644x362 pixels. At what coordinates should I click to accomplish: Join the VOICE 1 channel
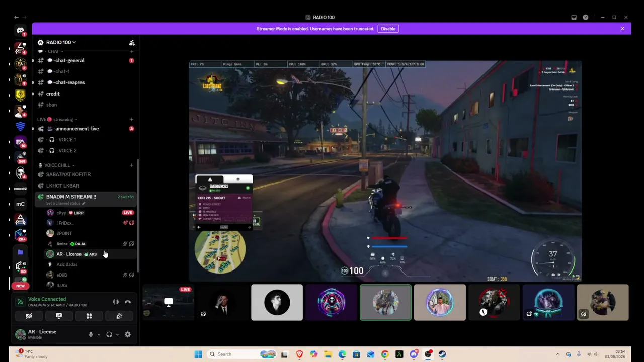(x=86, y=140)
